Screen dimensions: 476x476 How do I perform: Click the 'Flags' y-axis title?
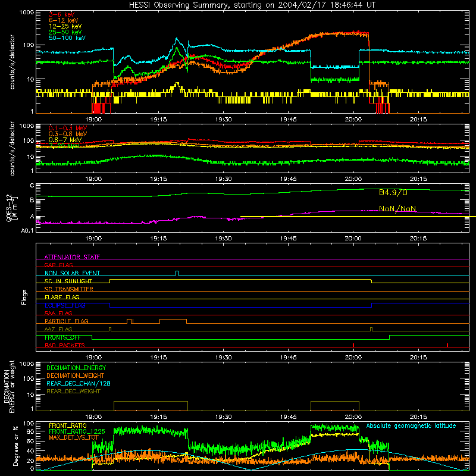24,297
